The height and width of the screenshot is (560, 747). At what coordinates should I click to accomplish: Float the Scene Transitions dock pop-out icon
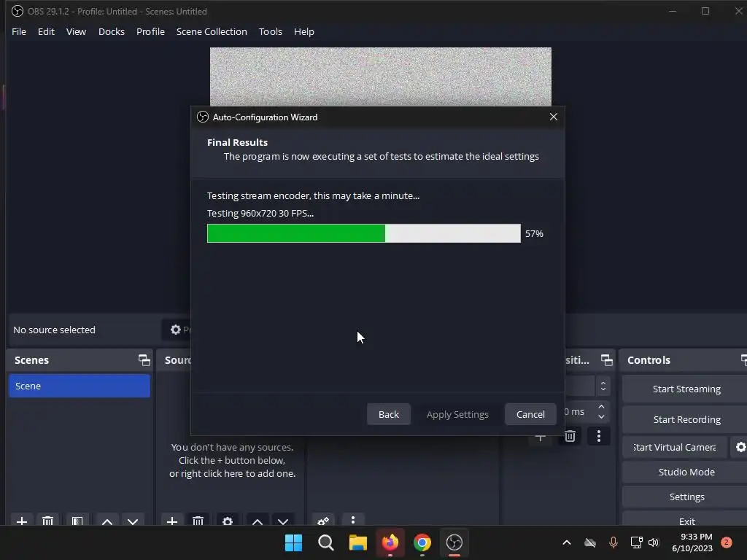(x=606, y=360)
